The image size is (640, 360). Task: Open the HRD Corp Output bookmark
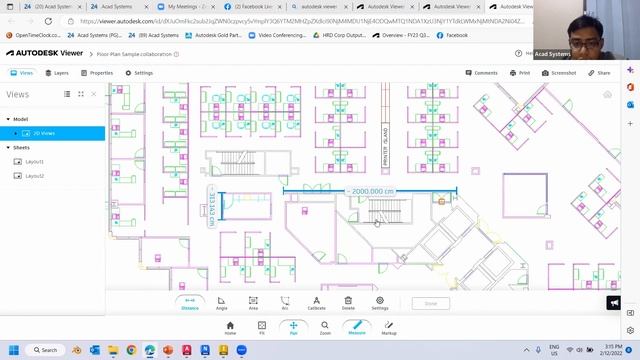pos(339,36)
